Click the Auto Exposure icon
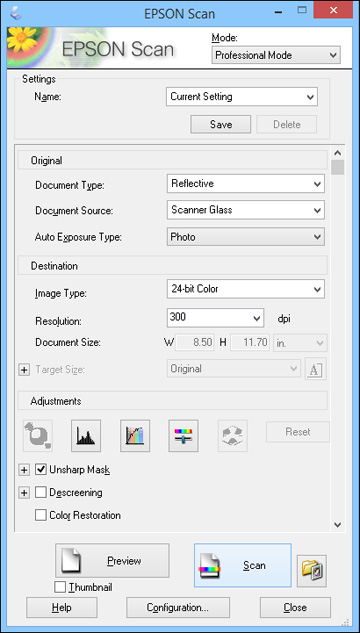 [x=38, y=436]
